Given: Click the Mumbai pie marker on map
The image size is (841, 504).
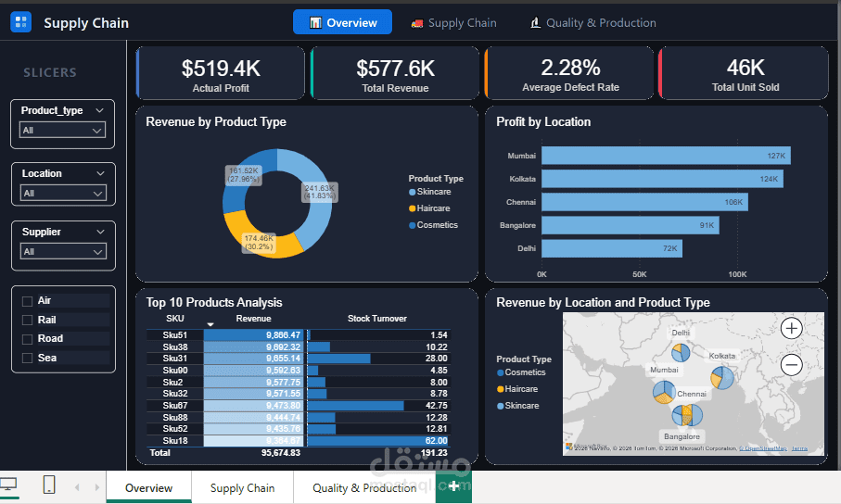Looking at the screenshot, I should (664, 393).
